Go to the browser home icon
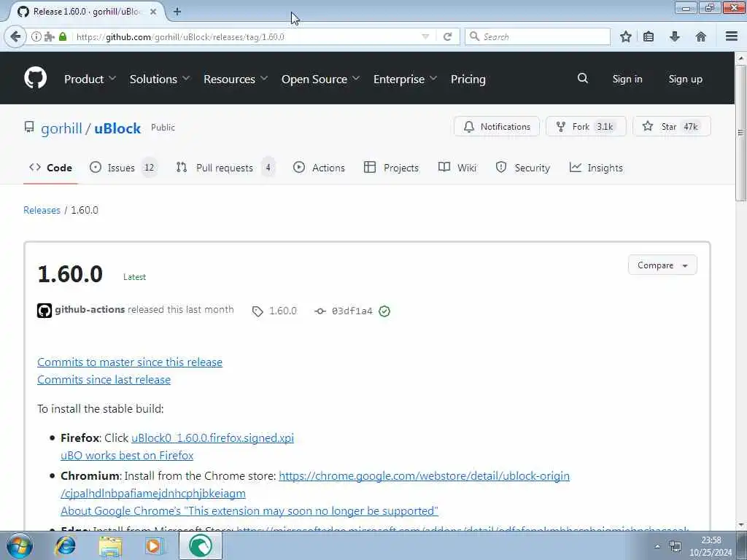 tap(701, 36)
